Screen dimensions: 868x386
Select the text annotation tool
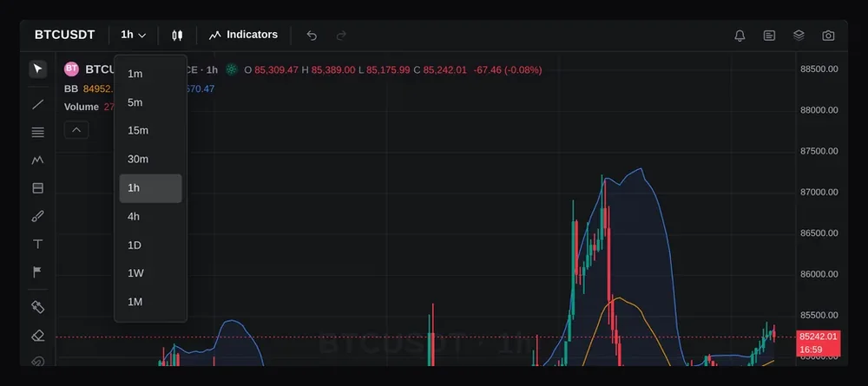[x=37, y=245]
